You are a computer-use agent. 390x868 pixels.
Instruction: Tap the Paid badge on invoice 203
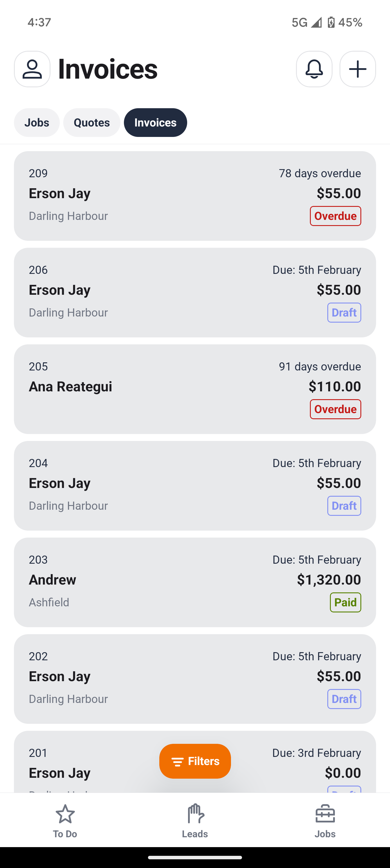coord(345,602)
